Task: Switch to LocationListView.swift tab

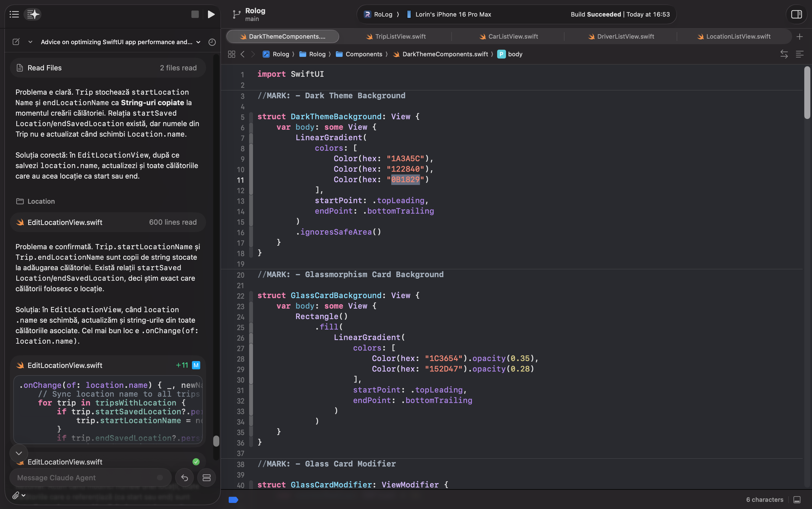Action: (734, 36)
